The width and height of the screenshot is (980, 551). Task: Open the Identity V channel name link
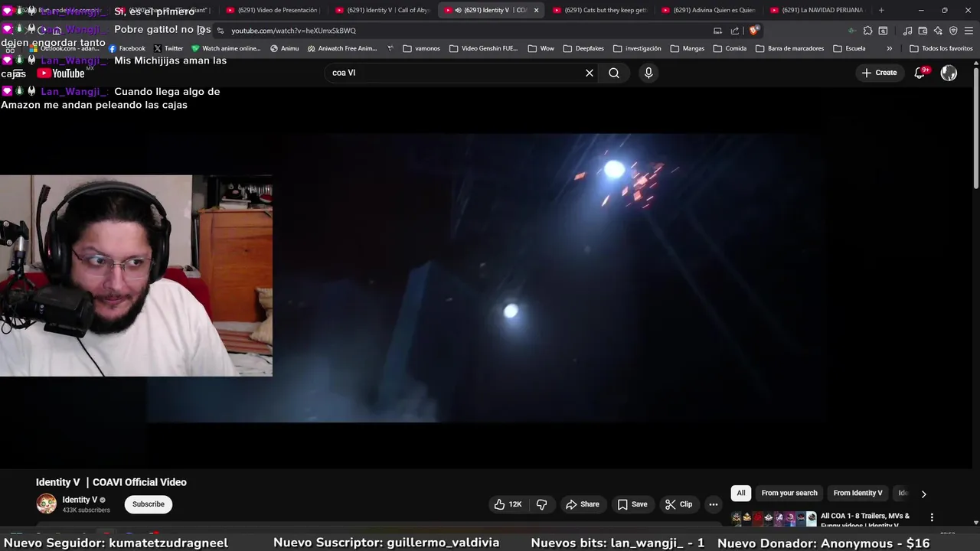pos(80,500)
